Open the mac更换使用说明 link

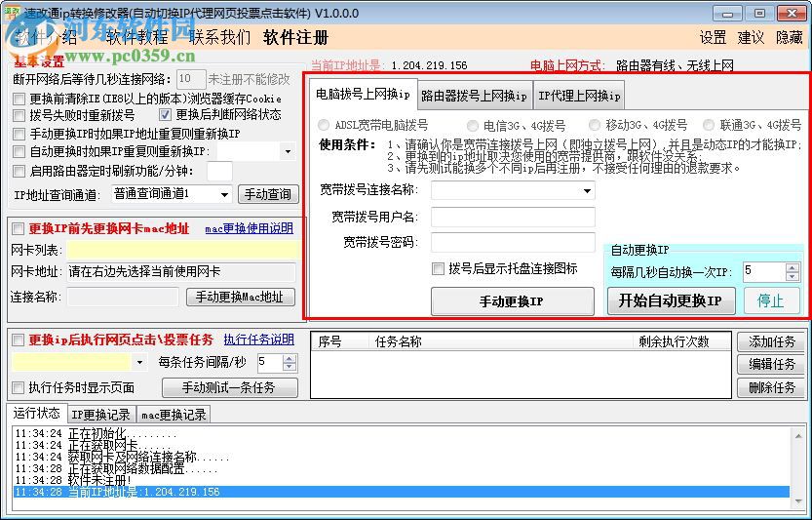pos(250,228)
